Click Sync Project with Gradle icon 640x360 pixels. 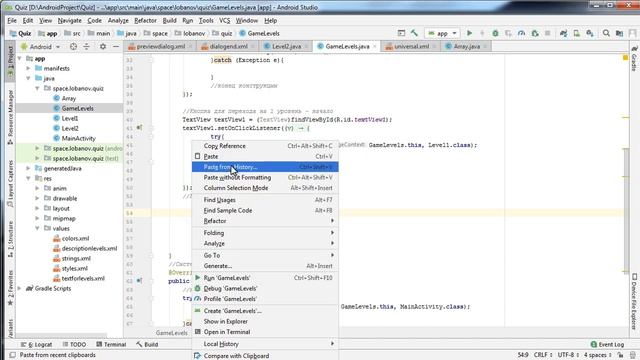[564, 33]
